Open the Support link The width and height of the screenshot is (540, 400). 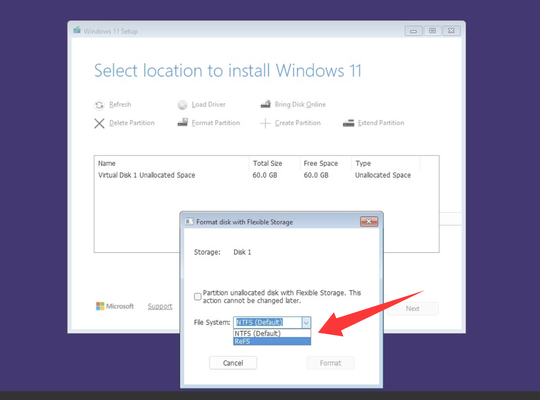160,306
